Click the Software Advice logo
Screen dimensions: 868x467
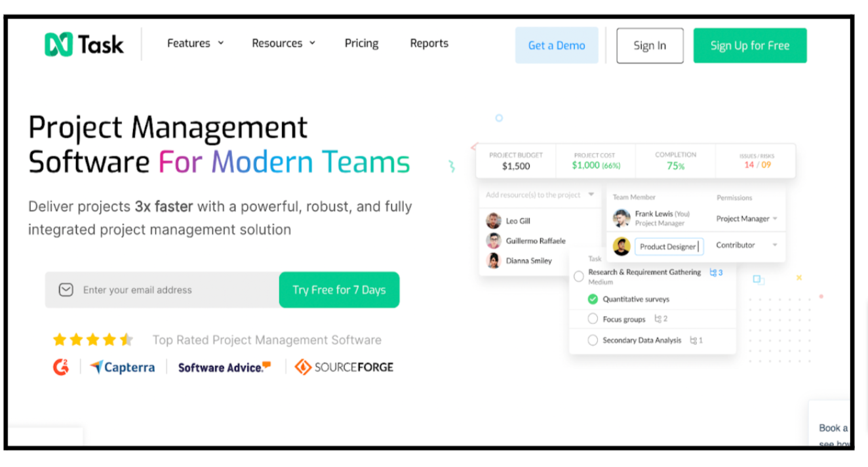coord(224,367)
